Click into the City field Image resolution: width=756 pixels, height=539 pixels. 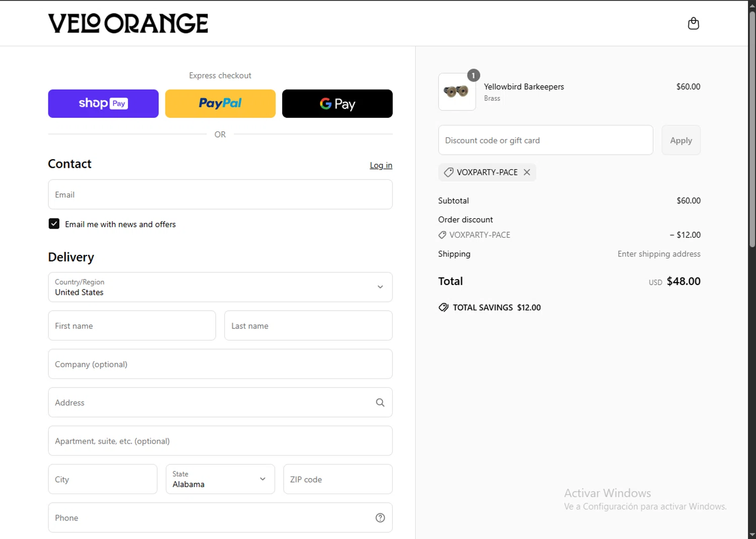coord(103,479)
